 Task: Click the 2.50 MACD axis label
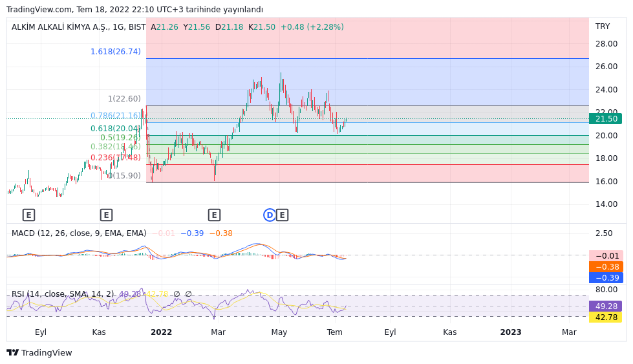pos(604,233)
